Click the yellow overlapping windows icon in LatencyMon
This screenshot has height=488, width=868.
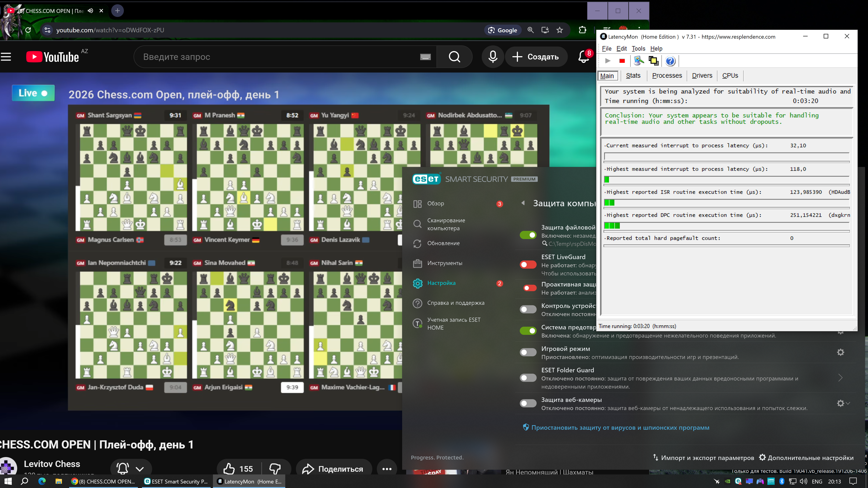tap(653, 61)
